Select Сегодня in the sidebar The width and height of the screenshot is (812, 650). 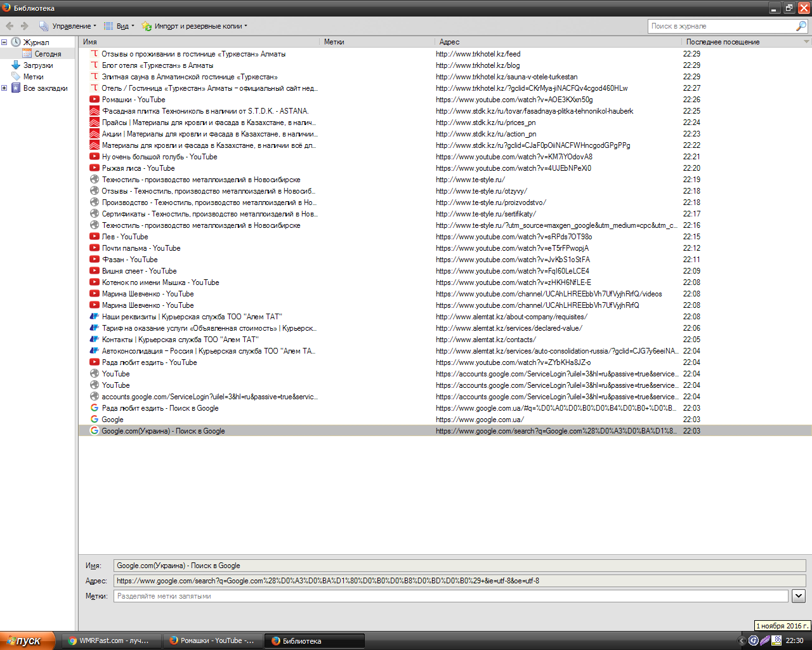coord(48,54)
